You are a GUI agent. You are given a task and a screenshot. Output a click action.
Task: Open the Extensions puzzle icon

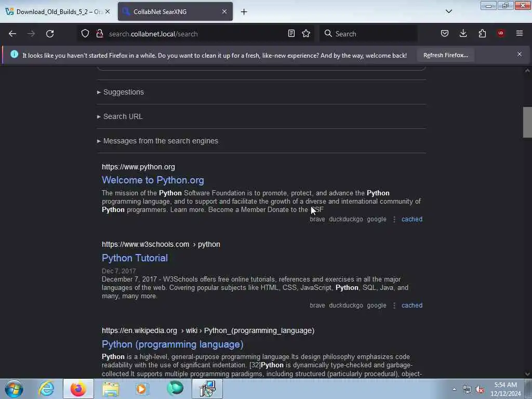pos(482,34)
